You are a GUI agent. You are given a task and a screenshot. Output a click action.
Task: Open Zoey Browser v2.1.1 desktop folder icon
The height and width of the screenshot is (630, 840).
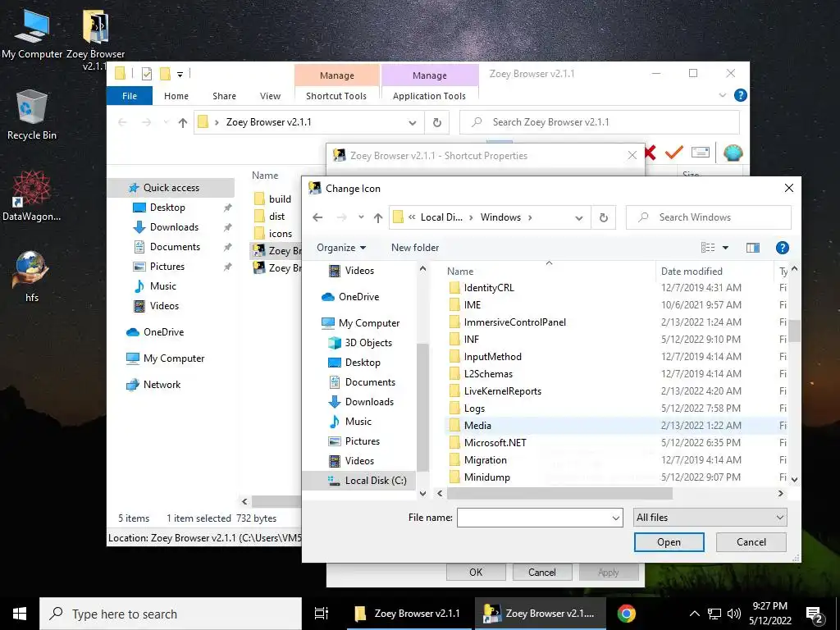tap(95, 39)
